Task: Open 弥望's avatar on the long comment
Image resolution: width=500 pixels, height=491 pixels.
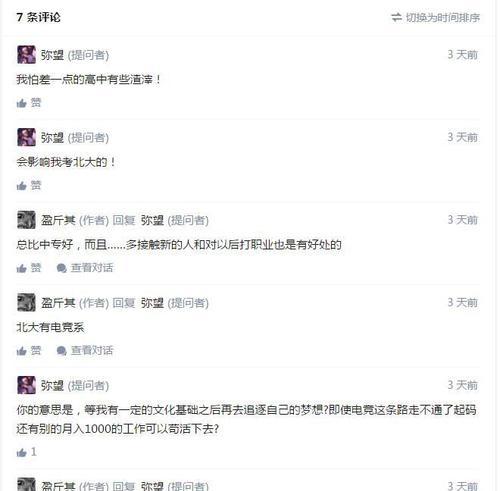Action: coord(26,385)
